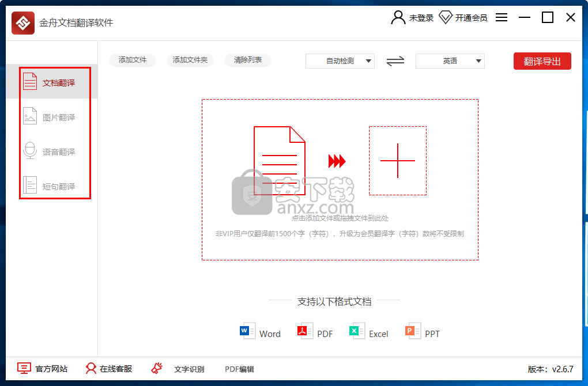588x386 pixels.
Task: Select the 图片翻译 picture icon in sidebar
Action: 30,116
